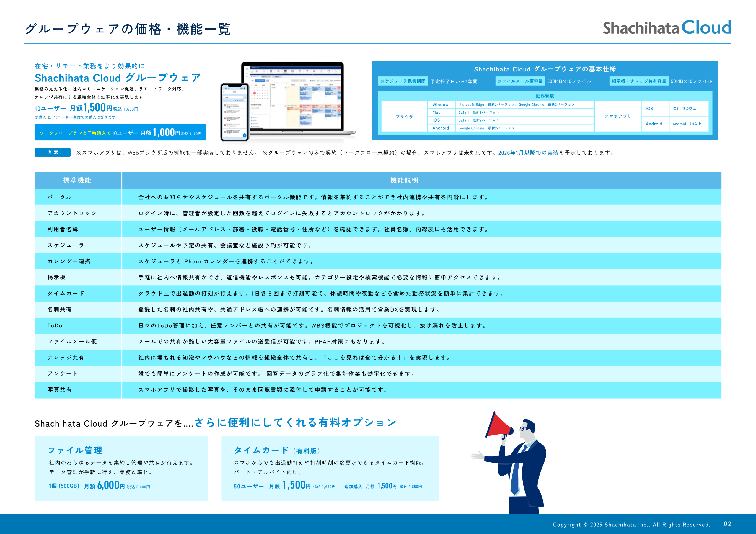Select the ファイルメール便 feature row
Screen dimensions: 756x534
(x=72, y=342)
